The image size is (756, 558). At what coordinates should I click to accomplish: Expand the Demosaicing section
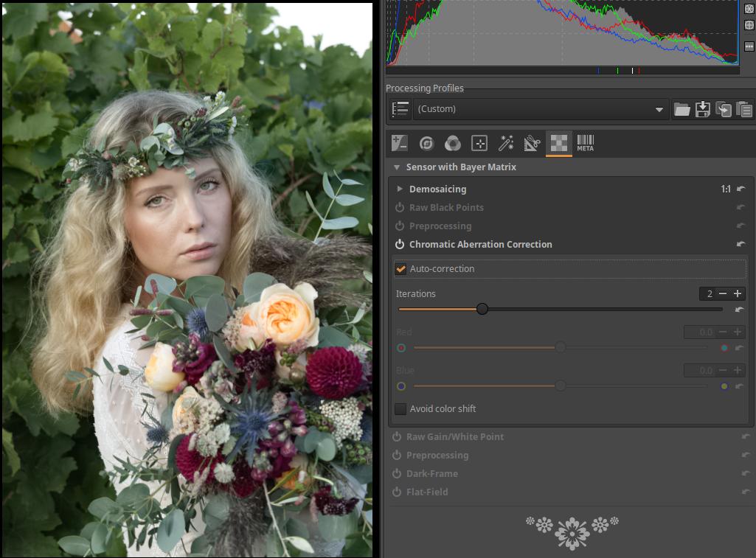point(400,189)
